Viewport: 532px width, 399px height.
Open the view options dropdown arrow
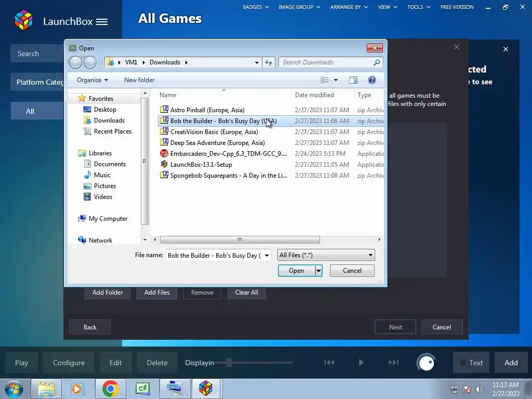336,80
